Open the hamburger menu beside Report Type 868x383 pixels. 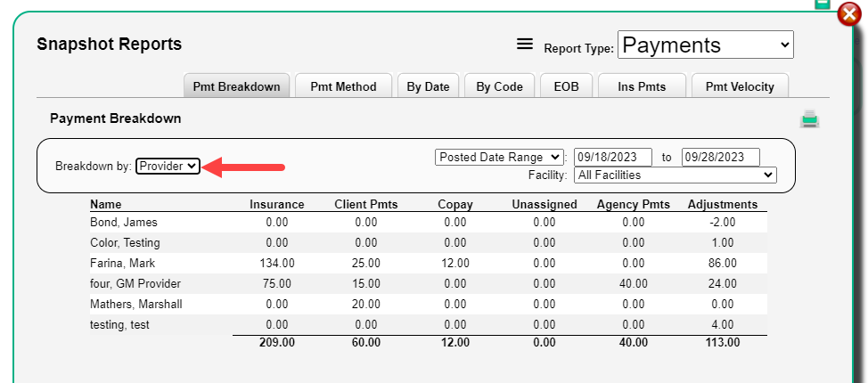click(524, 45)
